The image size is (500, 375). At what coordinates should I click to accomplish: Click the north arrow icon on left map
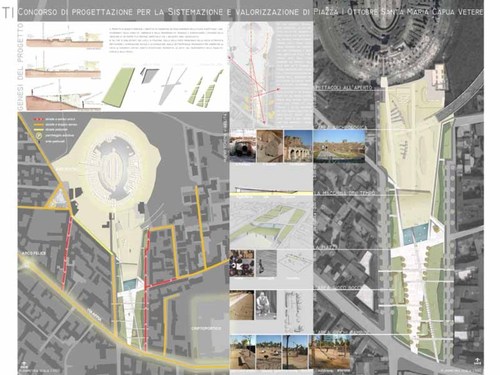pos(24,364)
